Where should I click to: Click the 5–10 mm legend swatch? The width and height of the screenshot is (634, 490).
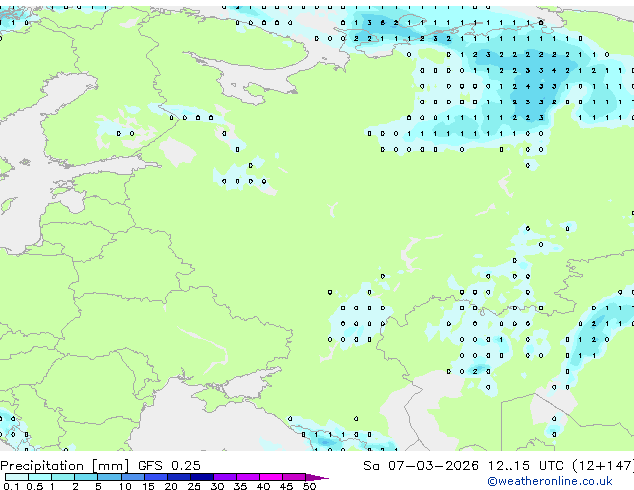109,477
